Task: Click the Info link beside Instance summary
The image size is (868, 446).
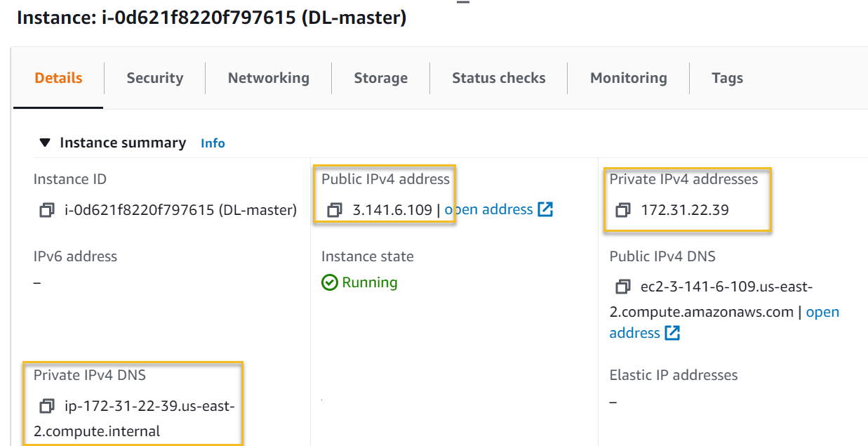Action: click(213, 143)
